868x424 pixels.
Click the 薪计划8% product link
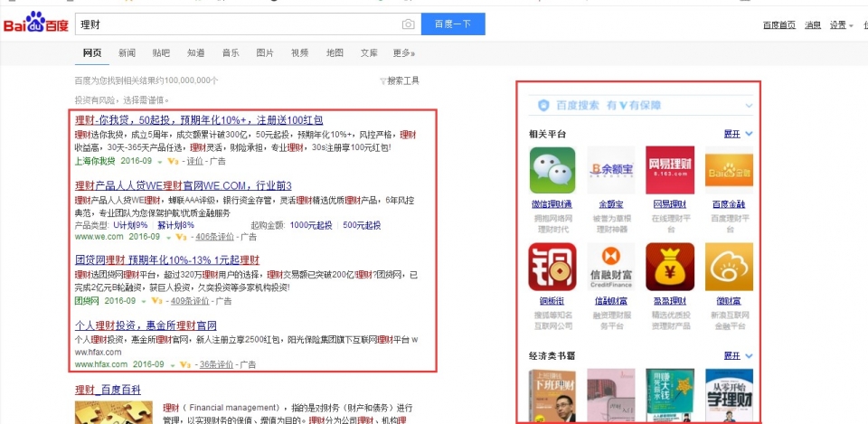pyautogui.click(x=176, y=225)
